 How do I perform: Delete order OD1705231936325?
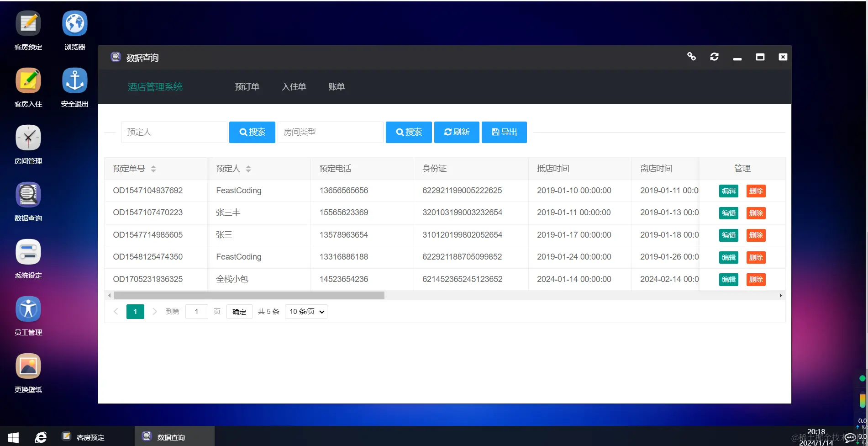click(x=756, y=280)
